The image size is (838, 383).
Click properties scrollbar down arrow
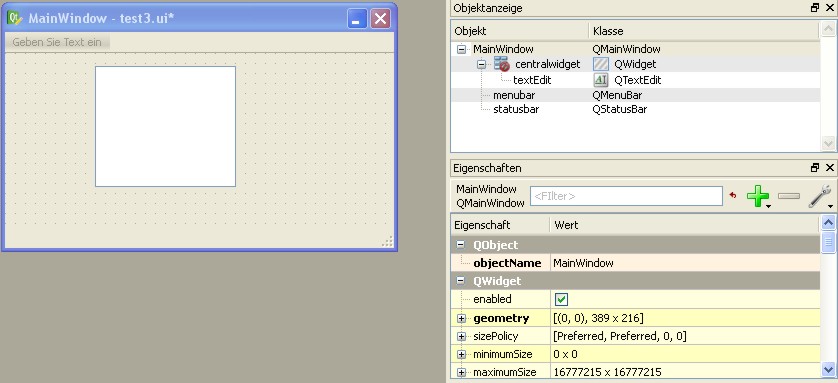(828, 369)
